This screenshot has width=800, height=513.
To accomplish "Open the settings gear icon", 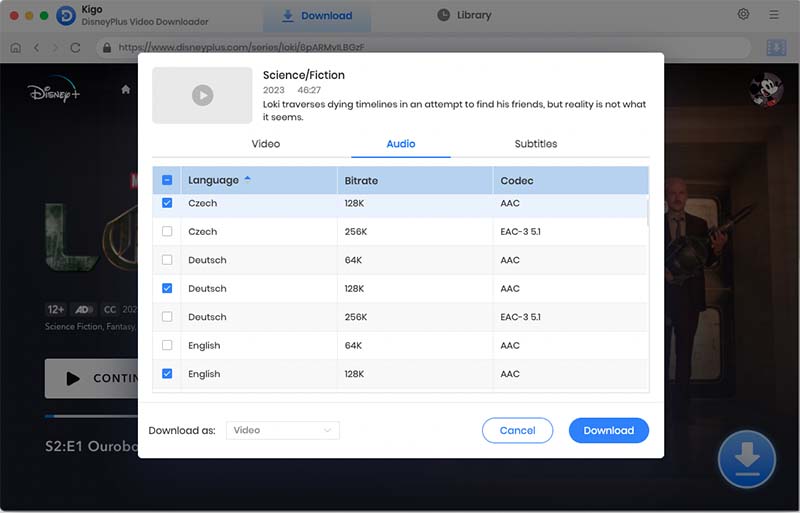I will (743, 14).
